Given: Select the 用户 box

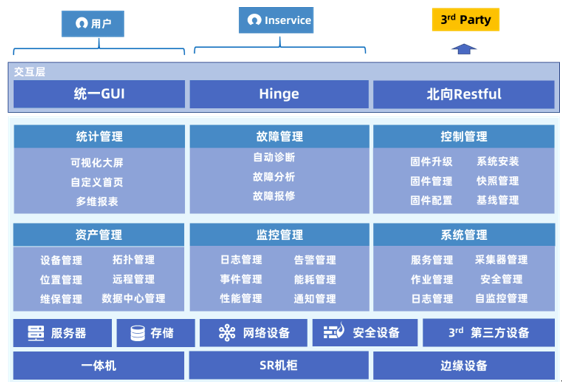Looking at the screenshot, I should coord(93,24).
